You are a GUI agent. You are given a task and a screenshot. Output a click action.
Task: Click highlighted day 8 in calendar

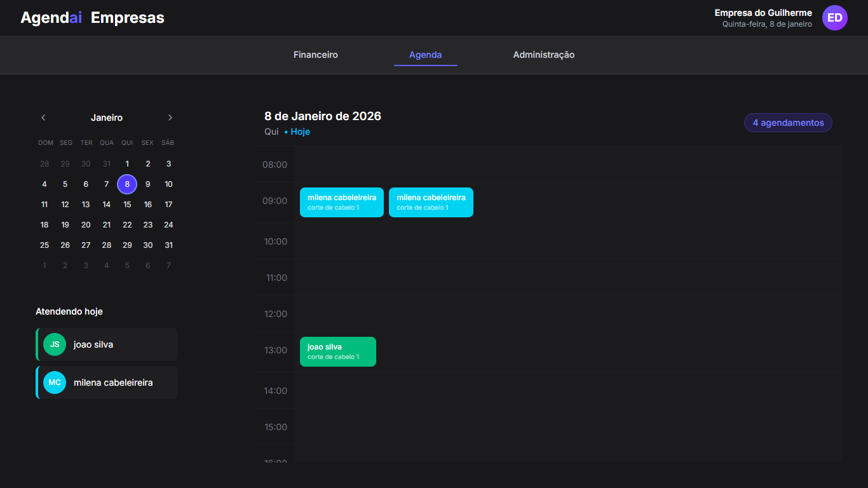[x=127, y=184]
